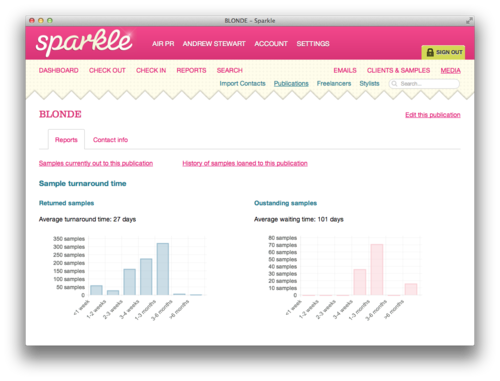Click the tallest blue 1-3 months bar
Viewport: 500px width, 381px height.
click(163, 269)
